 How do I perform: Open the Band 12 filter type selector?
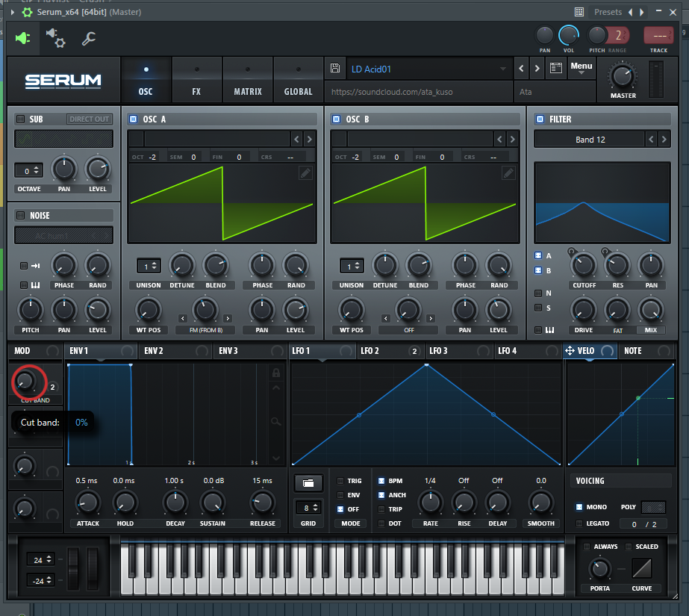pyautogui.click(x=590, y=140)
